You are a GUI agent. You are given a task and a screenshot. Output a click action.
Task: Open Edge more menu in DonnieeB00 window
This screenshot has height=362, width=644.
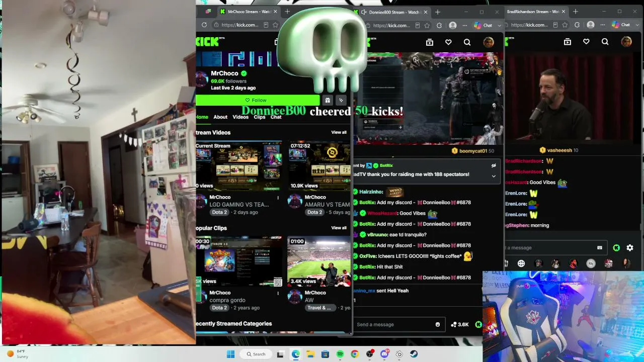pyautogui.click(x=465, y=25)
